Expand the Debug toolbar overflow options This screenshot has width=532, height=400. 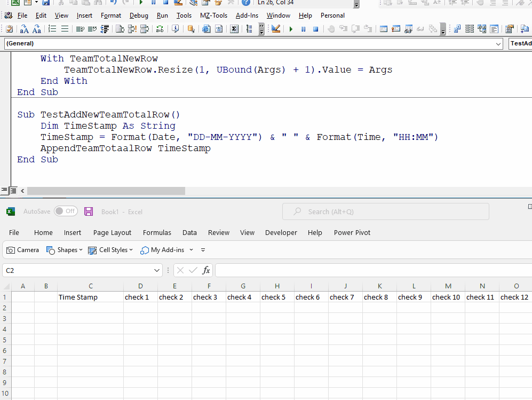point(443,29)
